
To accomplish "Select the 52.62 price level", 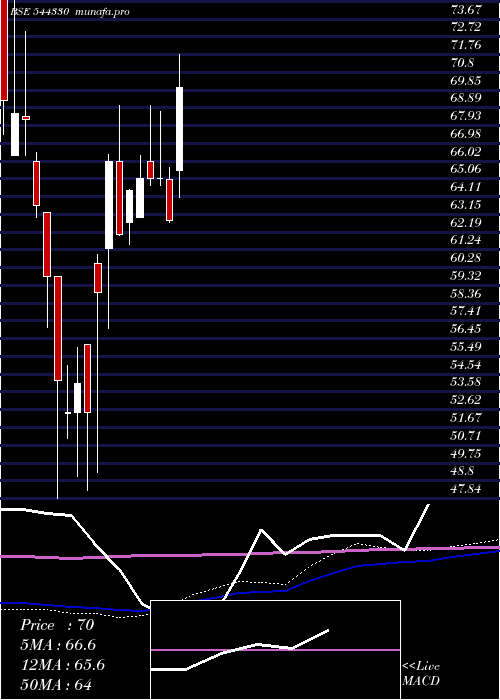I will 466,400.
